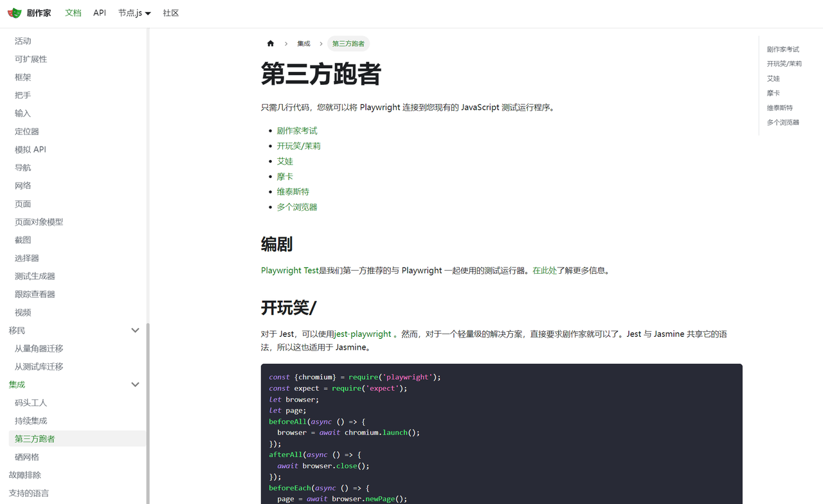Open 活动 in the sidebar
This screenshot has width=823, height=504.
(x=23, y=41)
